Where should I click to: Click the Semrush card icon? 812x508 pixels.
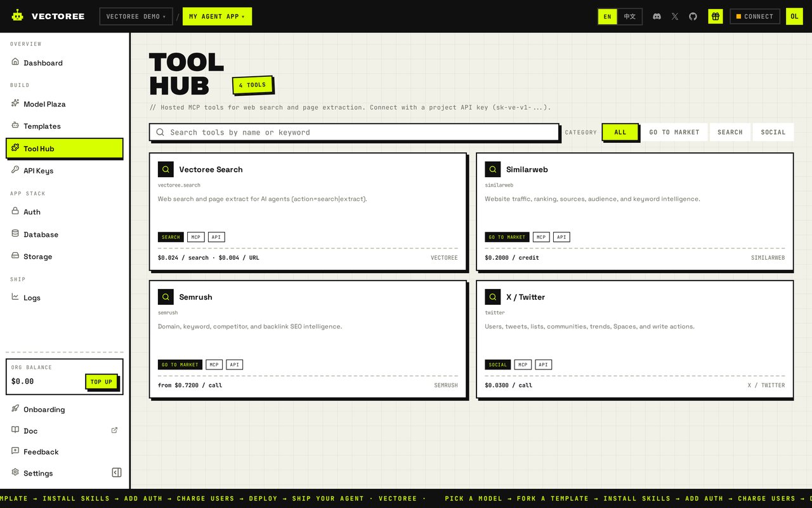(x=166, y=297)
